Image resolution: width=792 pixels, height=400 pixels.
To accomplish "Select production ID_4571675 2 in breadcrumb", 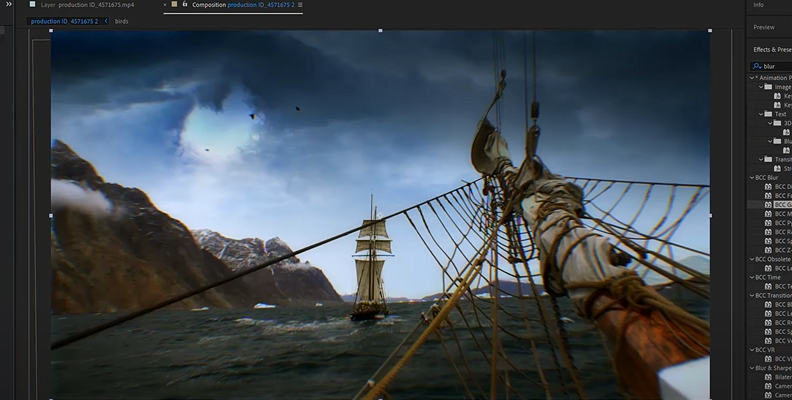I will 65,21.
